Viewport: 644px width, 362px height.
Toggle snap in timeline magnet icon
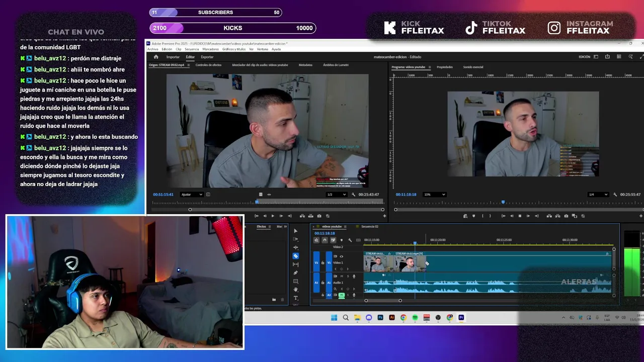[x=325, y=240]
